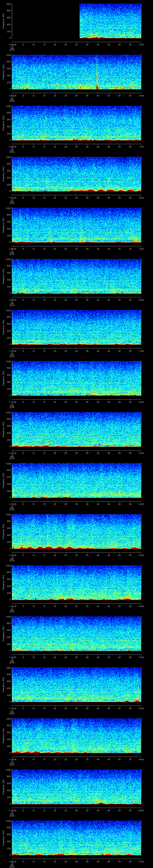Select the spectrogram panel starting at 1:14:00
The image size is (153, 868).
point(77,531)
